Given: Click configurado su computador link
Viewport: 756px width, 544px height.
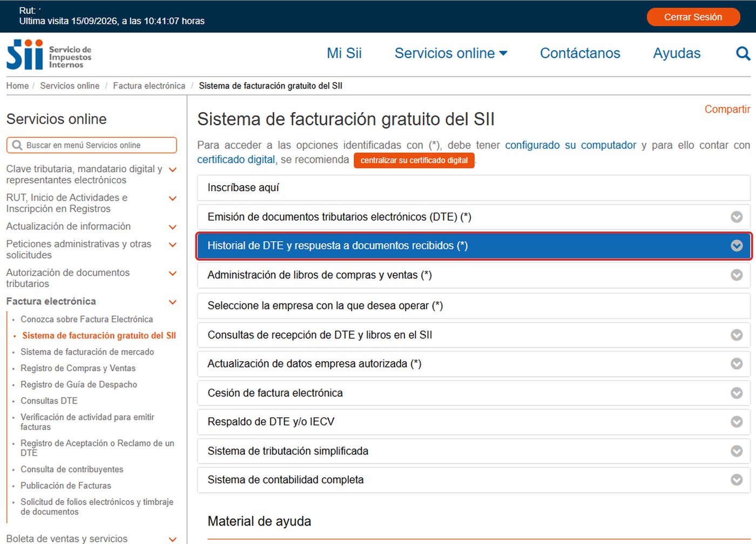Looking at the screenshot, I should pos(571,145).
